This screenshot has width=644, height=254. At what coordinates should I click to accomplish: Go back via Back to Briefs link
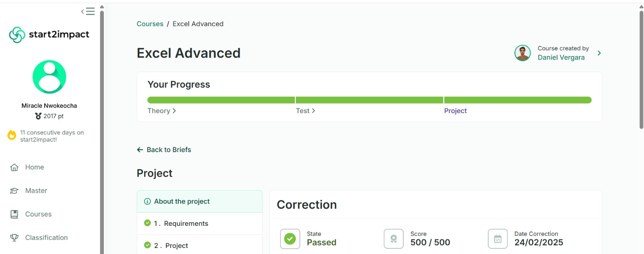164,150
